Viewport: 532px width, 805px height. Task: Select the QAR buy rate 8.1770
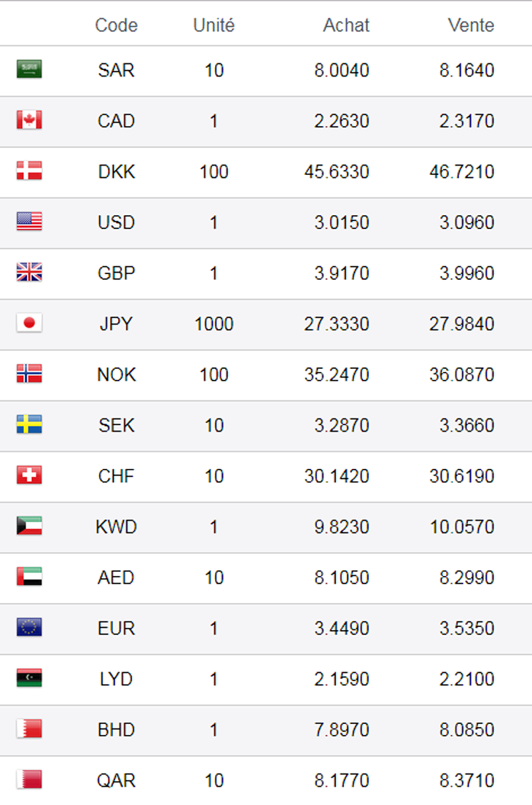click(x=342, y=780)
